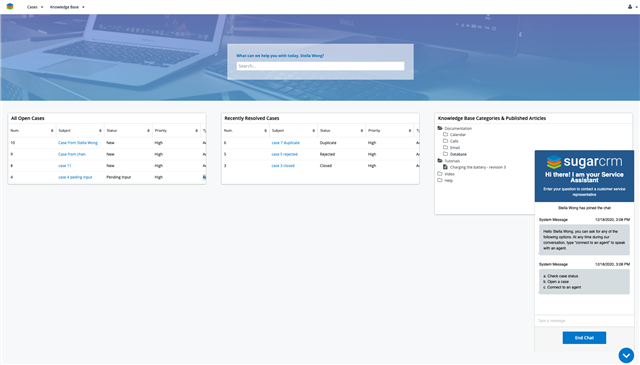Click the Email folder icon
Image resolution: width=640 pixels, height=365 pixels.
click(x=445, y=147)
